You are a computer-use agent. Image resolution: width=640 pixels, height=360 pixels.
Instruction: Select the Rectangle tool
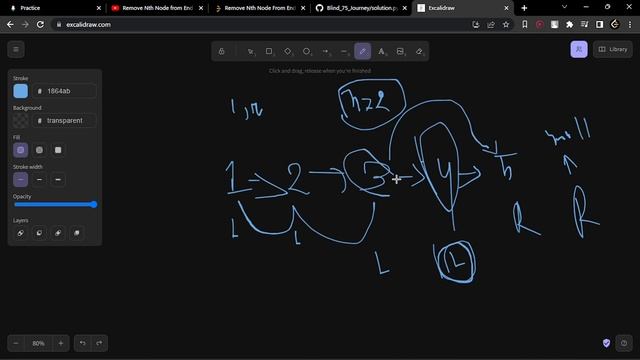pos(269,51)
